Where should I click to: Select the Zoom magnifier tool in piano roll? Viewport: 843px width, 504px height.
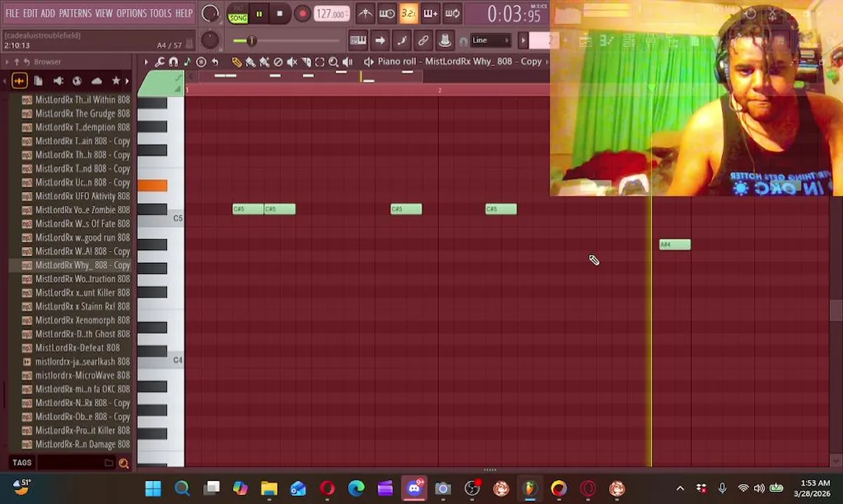tap(334, 62)
